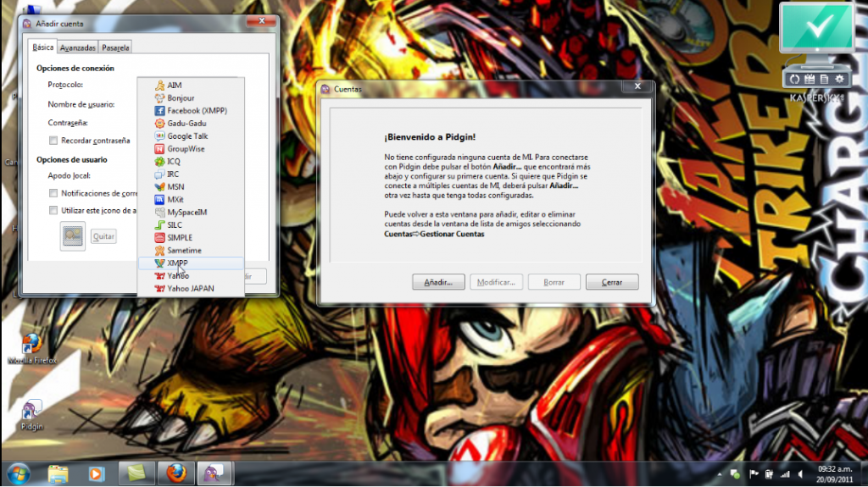Click the Quitar button

click(103, 236)
